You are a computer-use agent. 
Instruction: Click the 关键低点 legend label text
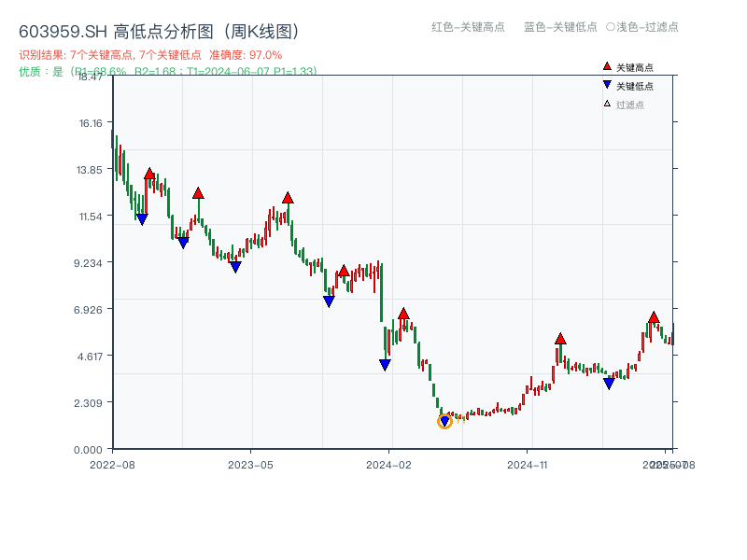[x=635, y=86]
